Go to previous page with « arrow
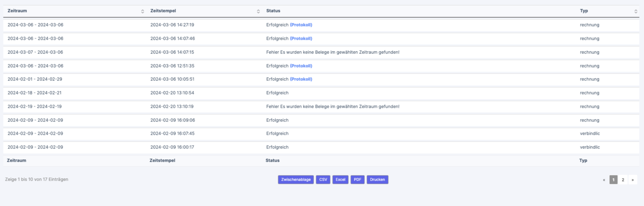644x206 pixels. point(604,180)
